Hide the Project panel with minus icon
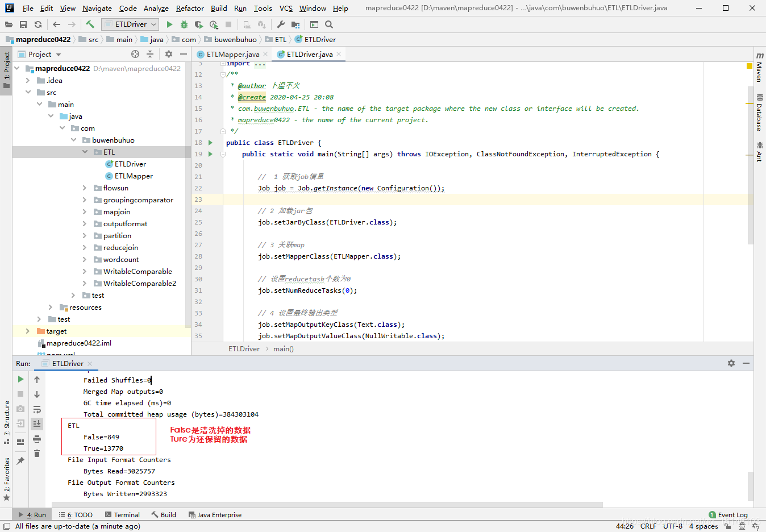 pyautogui.click(x=184, y=54)
